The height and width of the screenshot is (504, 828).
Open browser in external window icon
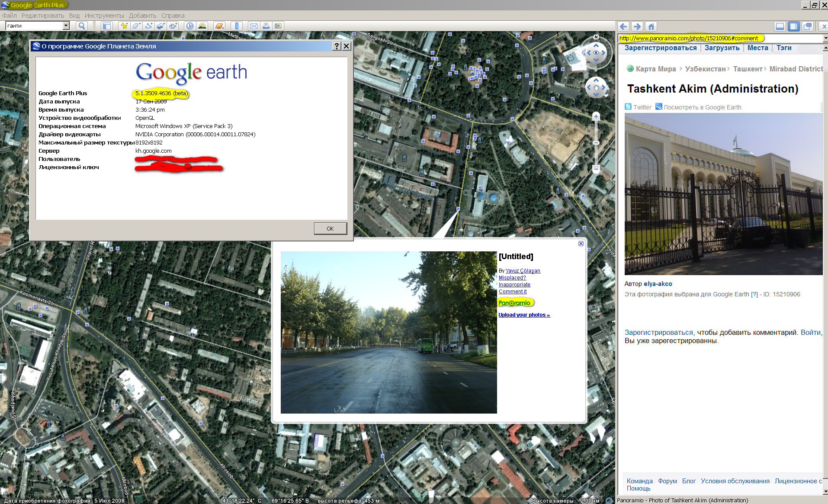tap(808, 26)
